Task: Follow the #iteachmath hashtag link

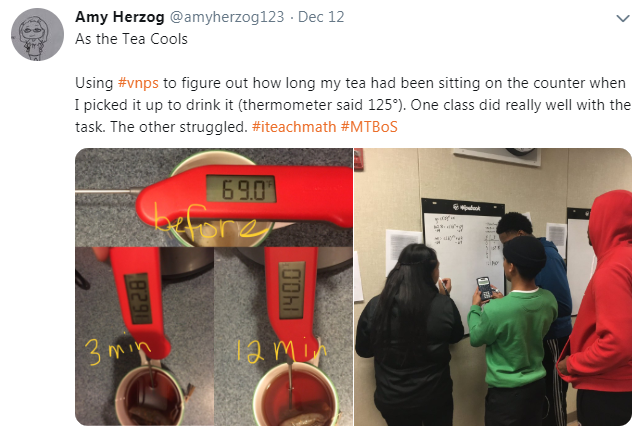Action: [x=294, y=127]
